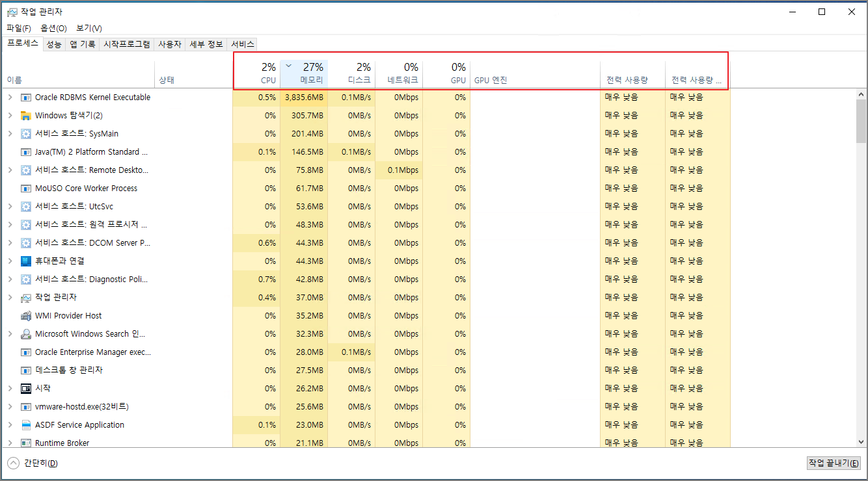Screen dimensions: 868x481
Task: Switch to the 시작프로그램 tab
Action: coord(127,44)
